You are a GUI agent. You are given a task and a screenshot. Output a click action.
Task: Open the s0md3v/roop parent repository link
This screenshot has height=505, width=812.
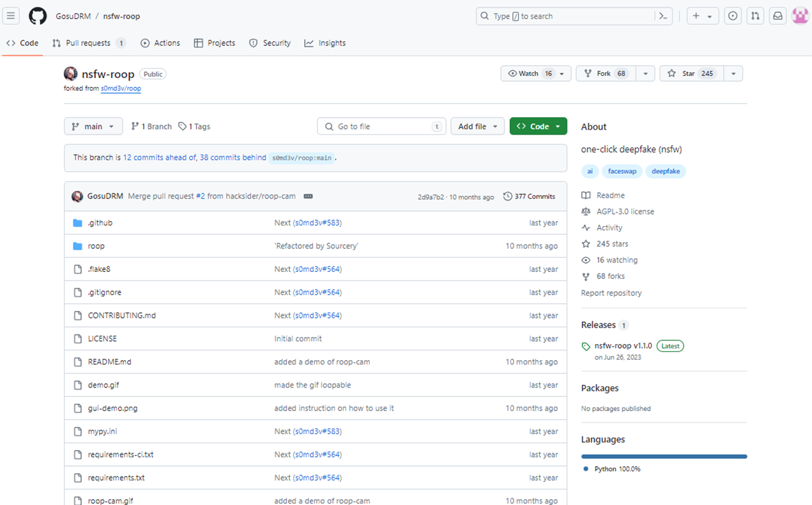pyautogui.click(x=121, y=89)
